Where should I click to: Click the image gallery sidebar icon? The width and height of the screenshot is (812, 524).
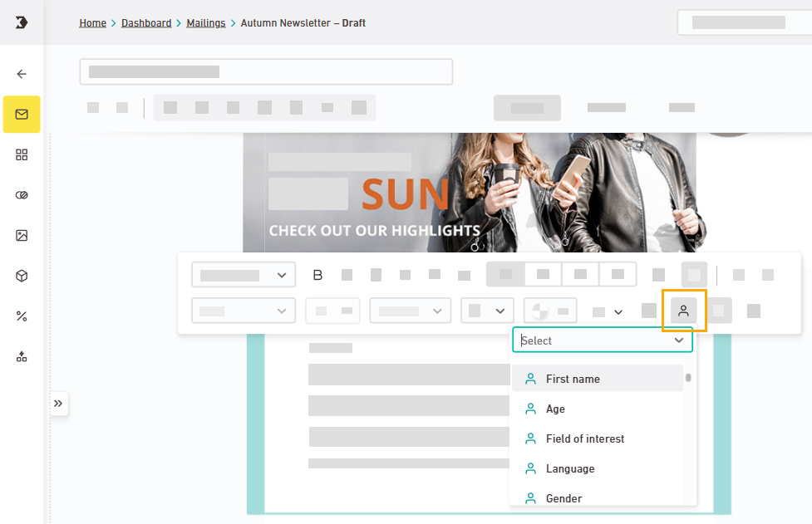[x=22, y=235]
